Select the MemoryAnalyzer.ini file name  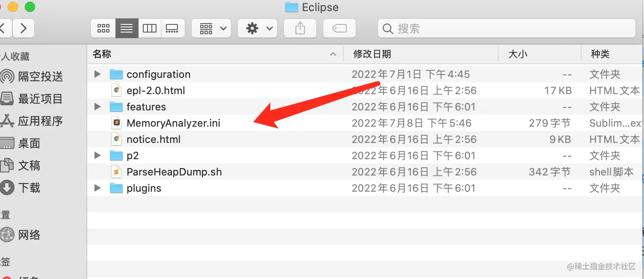tap(174, 123)
